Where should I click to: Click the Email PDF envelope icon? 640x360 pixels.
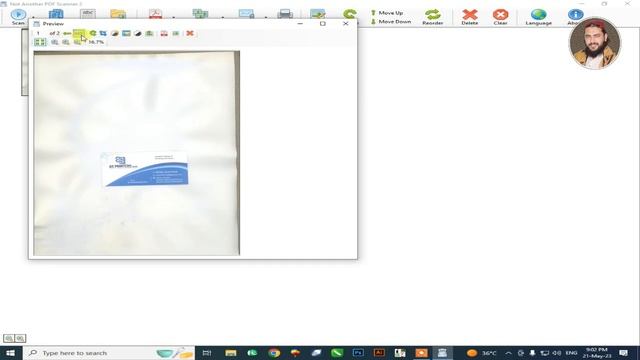(x=247, y=15)
